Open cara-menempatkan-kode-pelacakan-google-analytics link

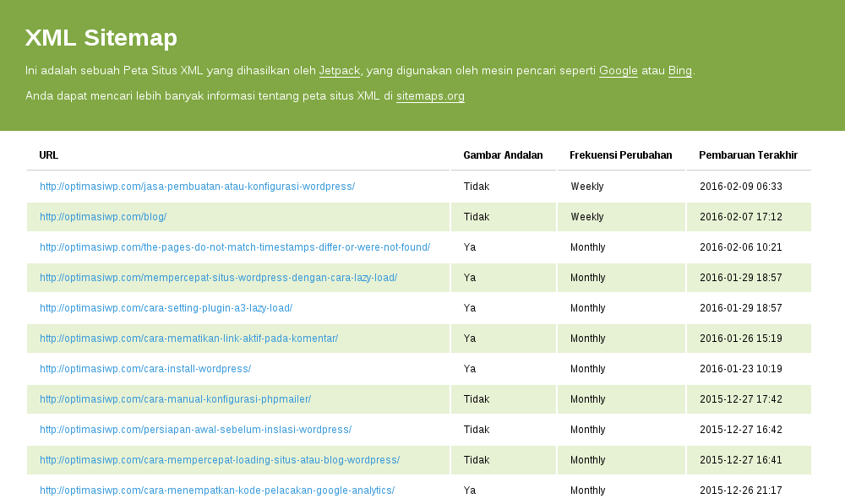pos(217,490)
